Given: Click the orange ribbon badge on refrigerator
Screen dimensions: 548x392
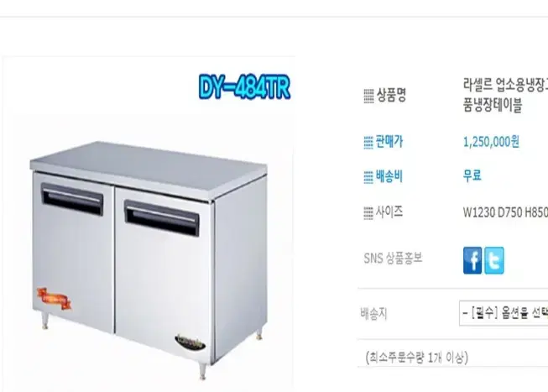Looking at the screenshot, I should 55,298.
